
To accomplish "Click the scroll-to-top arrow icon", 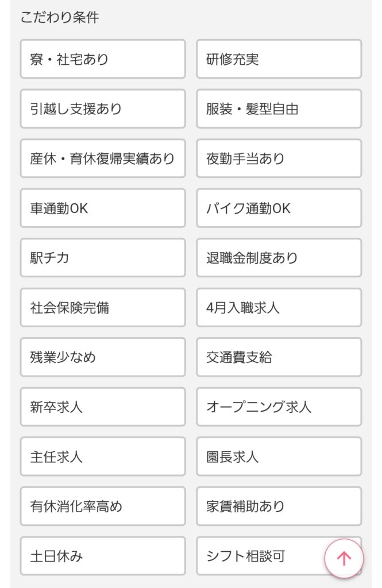I will click(x=343, y=556).
